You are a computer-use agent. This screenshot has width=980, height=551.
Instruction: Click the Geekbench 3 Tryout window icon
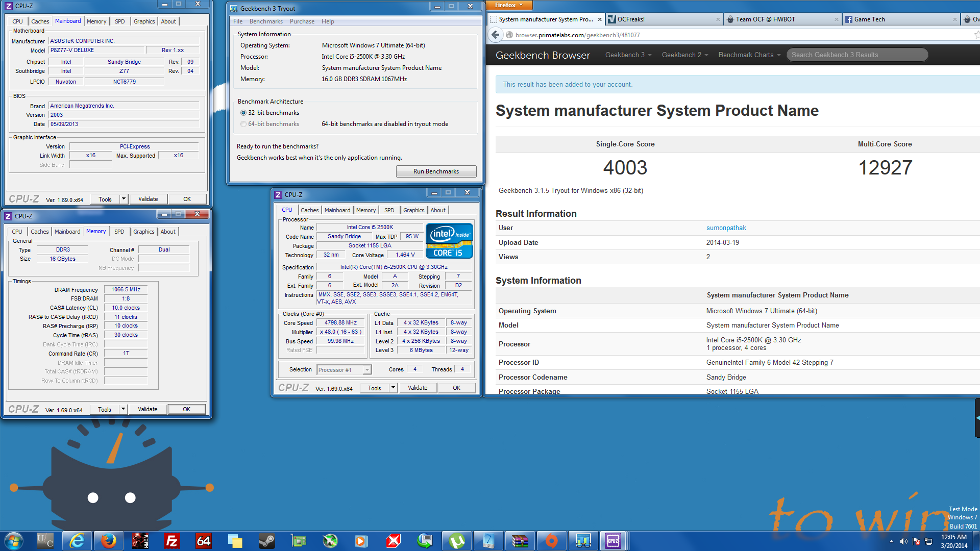coord(234,8)
